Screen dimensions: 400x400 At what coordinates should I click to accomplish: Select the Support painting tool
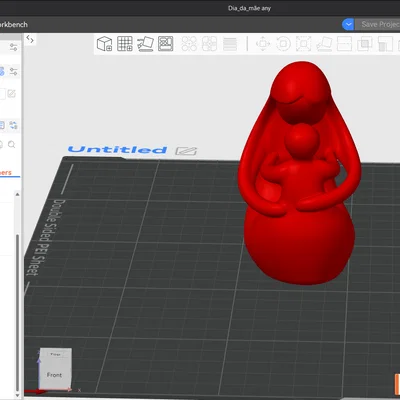click(x=385, y=44)
